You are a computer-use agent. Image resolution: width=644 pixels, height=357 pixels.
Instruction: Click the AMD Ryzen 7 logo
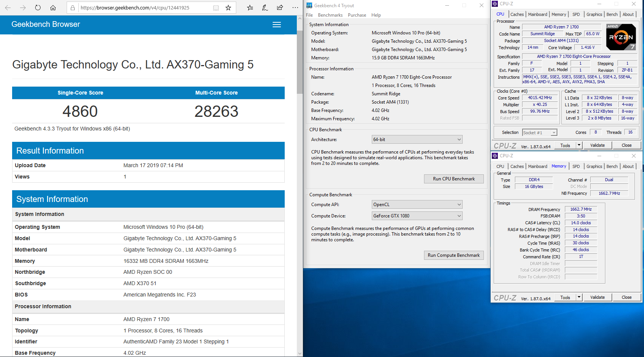(x=621, y=37)
